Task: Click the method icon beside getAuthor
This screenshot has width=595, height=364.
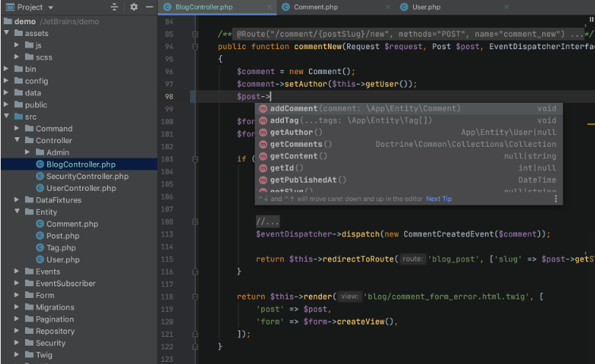Action: pos(263,133)
